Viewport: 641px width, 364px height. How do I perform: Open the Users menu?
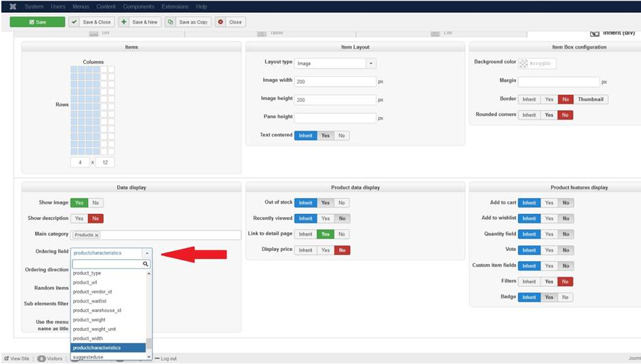click(58, 7)
